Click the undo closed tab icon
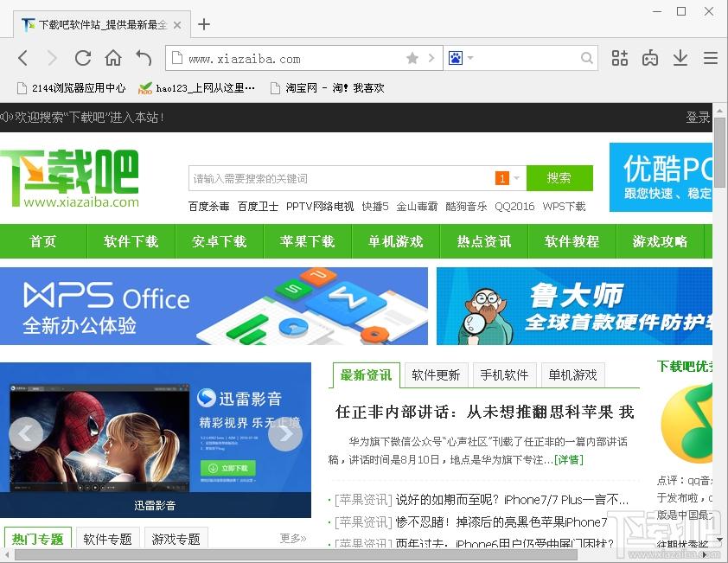 click(144, 58)
